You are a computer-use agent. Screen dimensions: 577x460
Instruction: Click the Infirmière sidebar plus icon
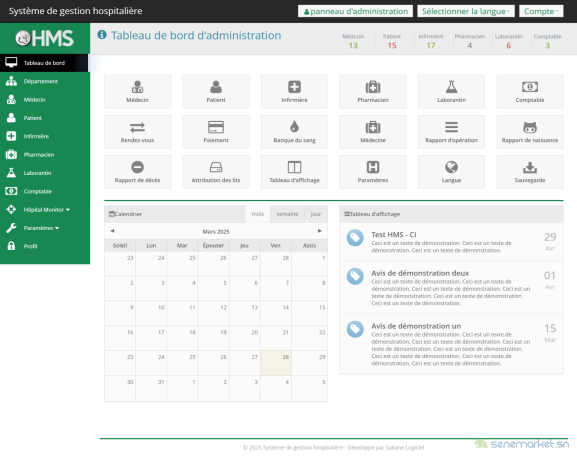point(11,136)
